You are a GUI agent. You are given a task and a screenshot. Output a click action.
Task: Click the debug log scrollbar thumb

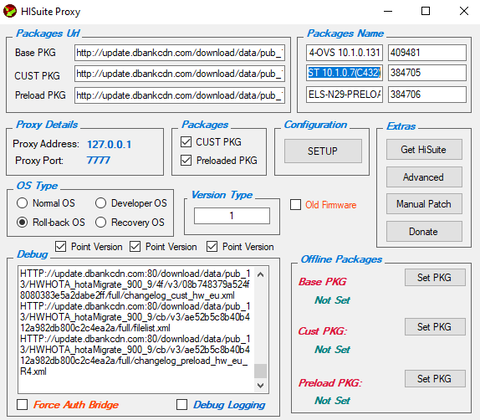click(261, 371)
